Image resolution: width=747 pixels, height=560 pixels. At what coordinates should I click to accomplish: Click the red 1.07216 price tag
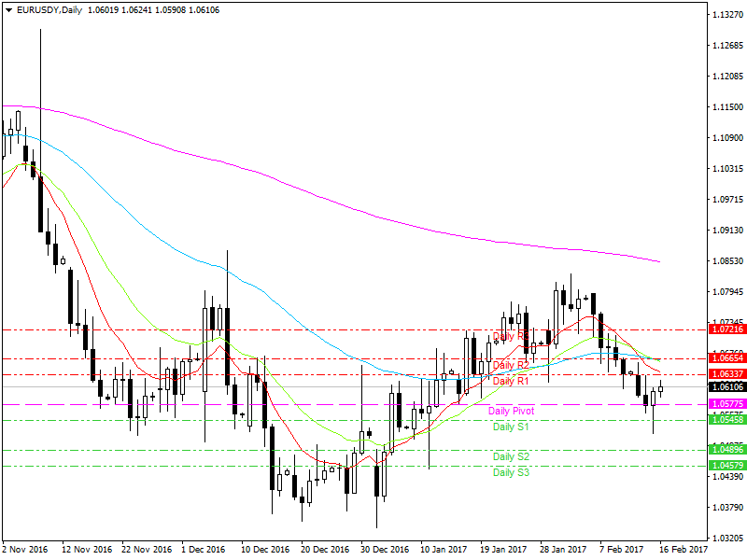click(x=727, y=329)
